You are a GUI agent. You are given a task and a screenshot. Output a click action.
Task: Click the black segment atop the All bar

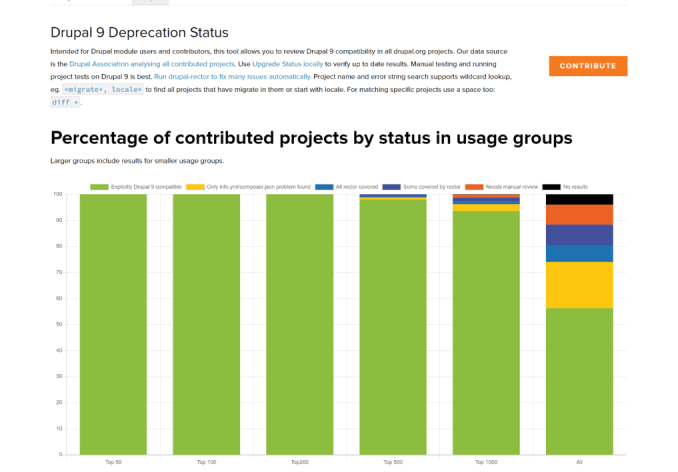click(579, 199)
